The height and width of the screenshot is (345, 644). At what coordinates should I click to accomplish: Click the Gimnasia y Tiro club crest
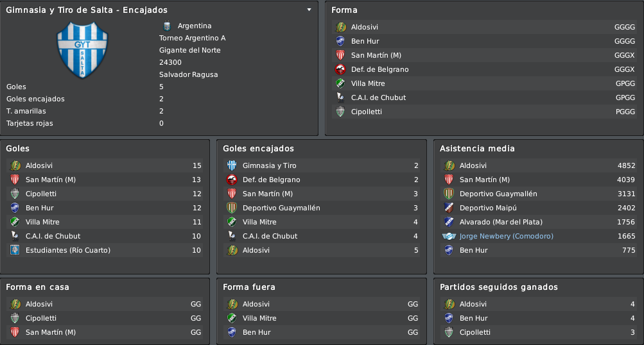click(82, 50)
